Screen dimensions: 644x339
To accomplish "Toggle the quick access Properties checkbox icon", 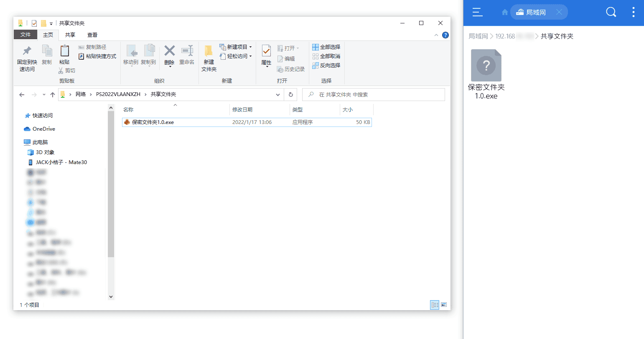I will (x=34, y=23).
